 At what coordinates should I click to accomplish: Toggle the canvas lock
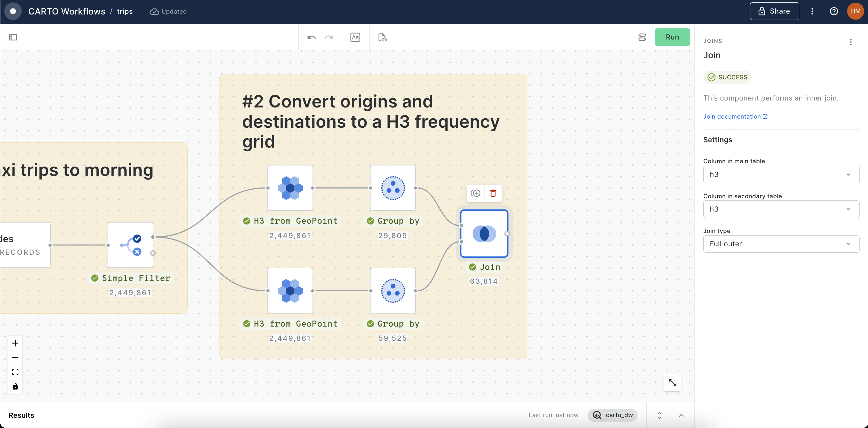click(x=15, y=387)
